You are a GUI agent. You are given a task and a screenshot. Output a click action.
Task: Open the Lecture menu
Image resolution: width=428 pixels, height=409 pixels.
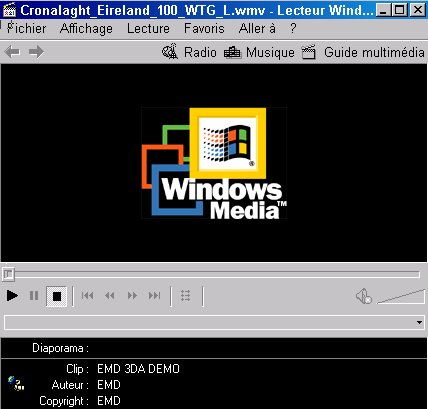(148, 29)
